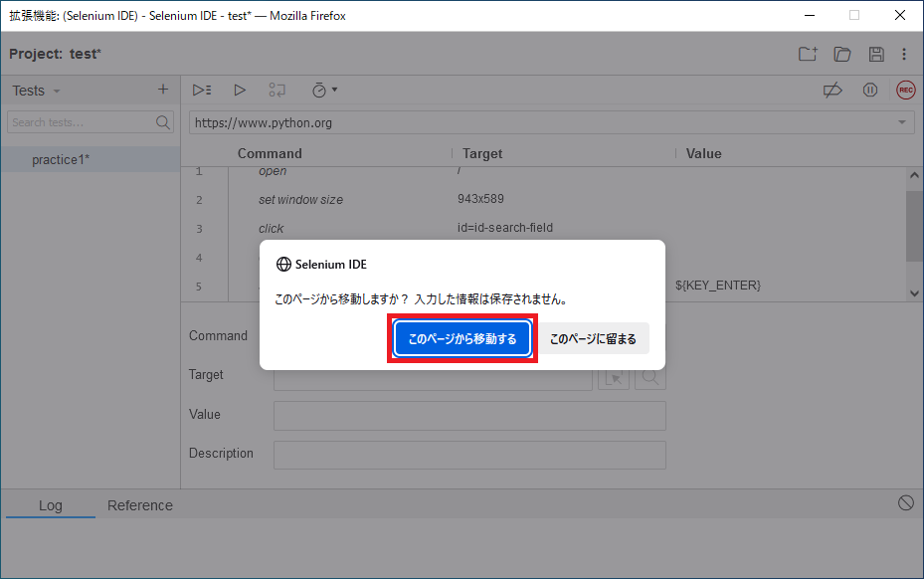This screenshot has height=579, width=924.
Task: Run the current test with play icon
Action: (x=240, y=91)
